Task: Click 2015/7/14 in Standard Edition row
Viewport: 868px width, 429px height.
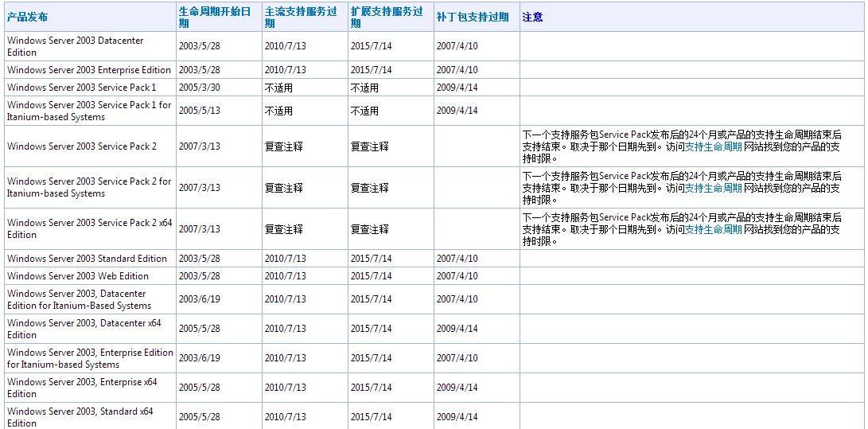Action: point(371,259)
